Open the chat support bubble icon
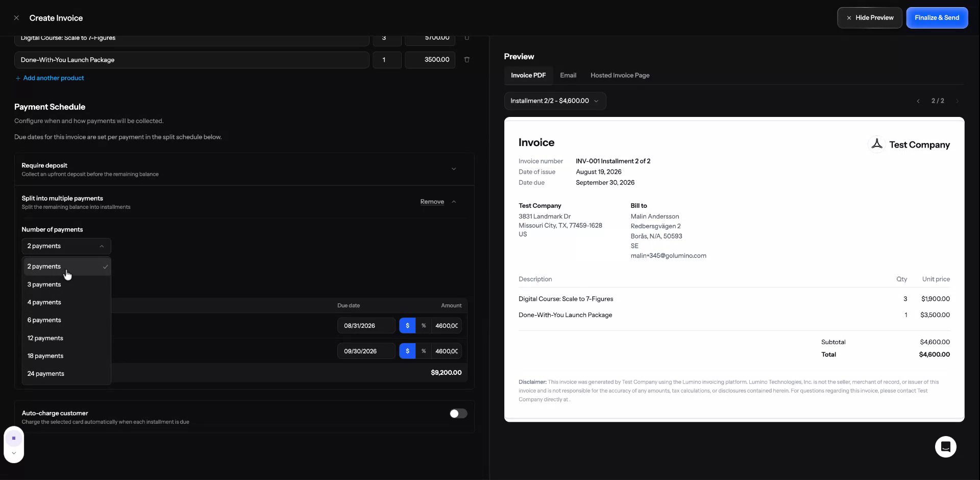Screen dimensions: 980x480 (x=945, y=447)
